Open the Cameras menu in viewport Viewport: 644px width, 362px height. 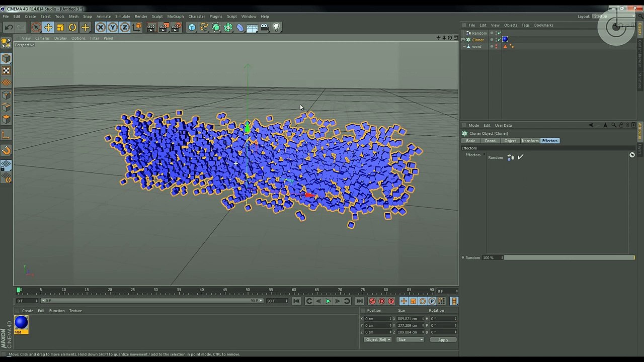click(x=42, y=38)
